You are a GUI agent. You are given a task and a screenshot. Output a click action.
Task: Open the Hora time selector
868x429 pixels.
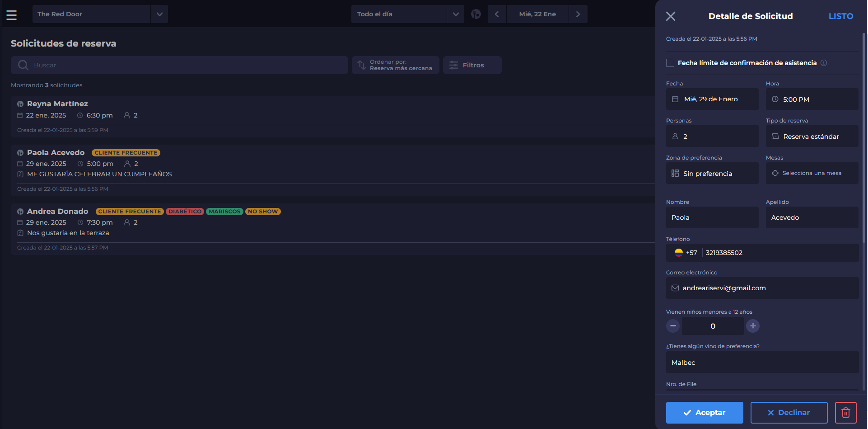tap(812, 99)
